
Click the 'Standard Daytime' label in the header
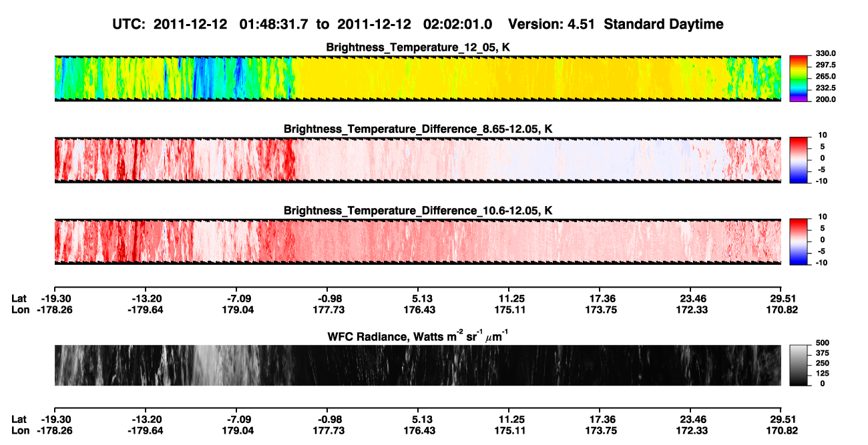[x=663, y=24]
